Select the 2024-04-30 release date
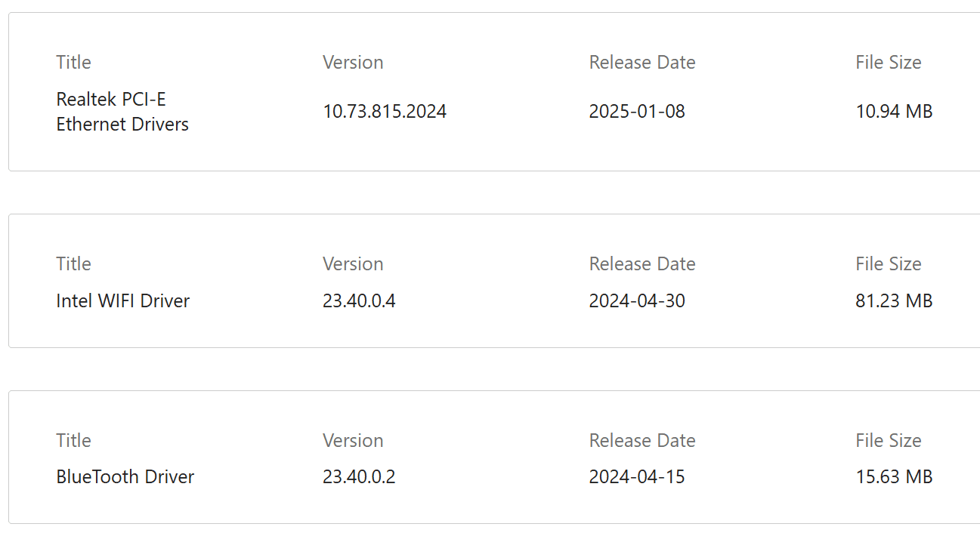Image resolution: width=980 pixels, height=533 pixels. click(x=637, y=301)
